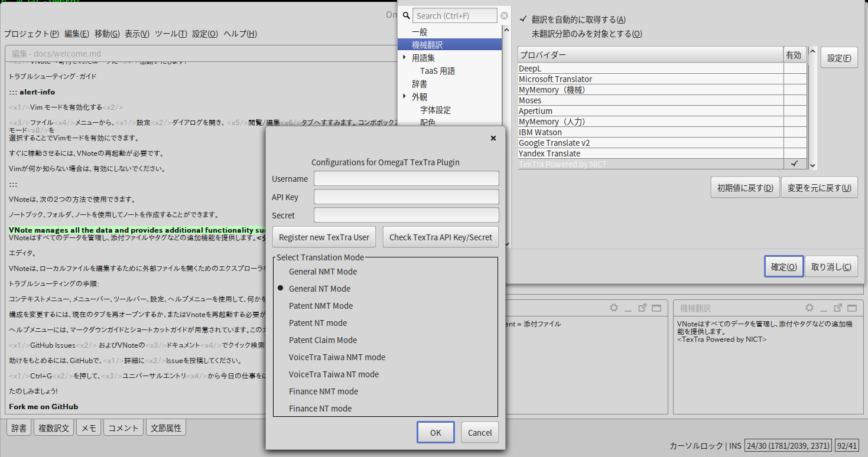Clear the preferences search field
This screenshot has width=868, height=457.
(504, 15)
